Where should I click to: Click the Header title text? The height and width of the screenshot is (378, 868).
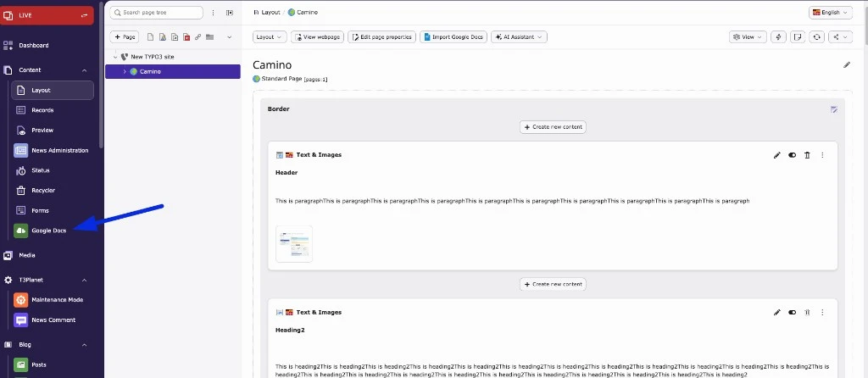point(287,173)
